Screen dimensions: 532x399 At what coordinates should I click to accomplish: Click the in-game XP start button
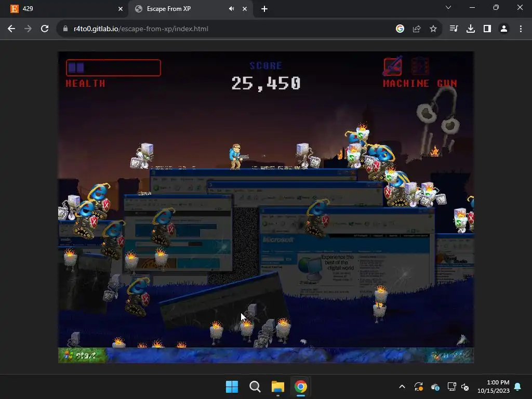[x=83, y=355]
